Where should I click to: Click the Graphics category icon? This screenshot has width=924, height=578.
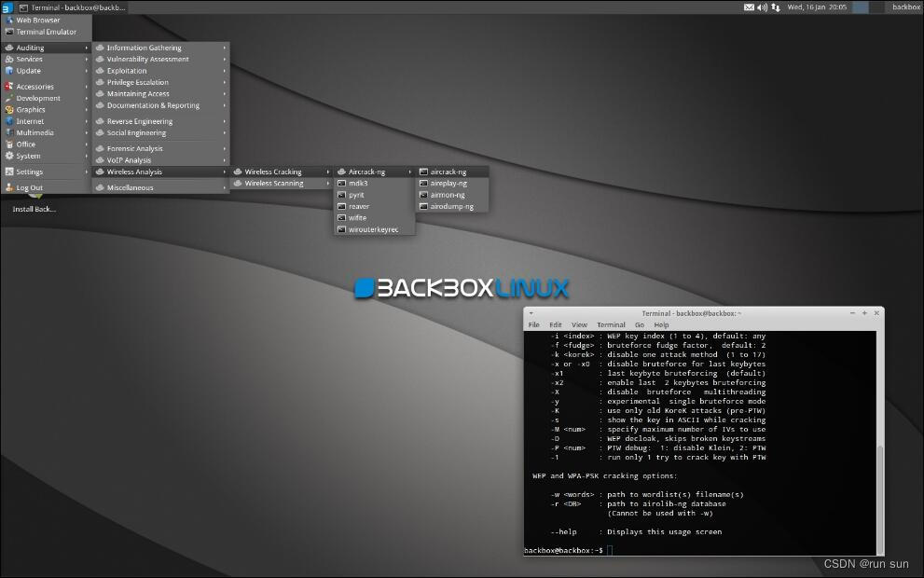(9, 110)
